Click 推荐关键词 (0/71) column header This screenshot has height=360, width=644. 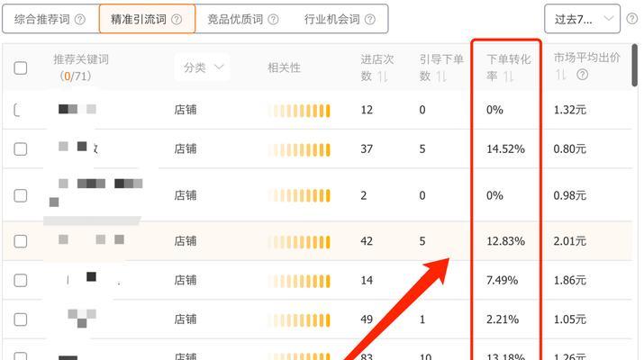tap(81, 67)
